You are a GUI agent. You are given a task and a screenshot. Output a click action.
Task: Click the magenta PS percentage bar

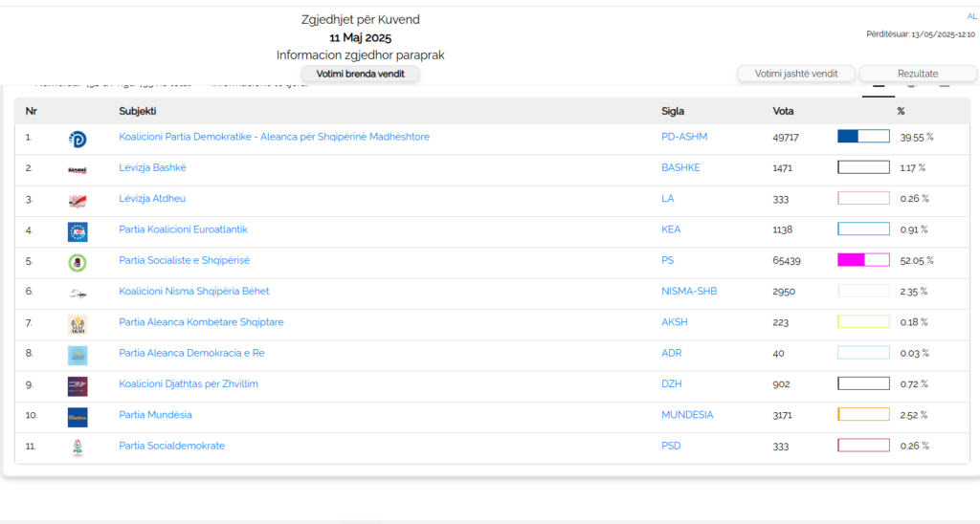863,260
